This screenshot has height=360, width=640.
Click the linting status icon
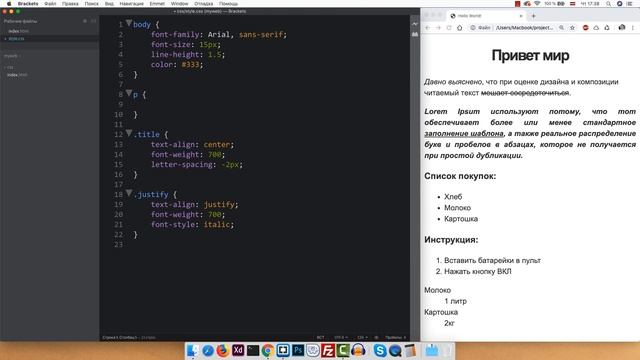(376, 338)
